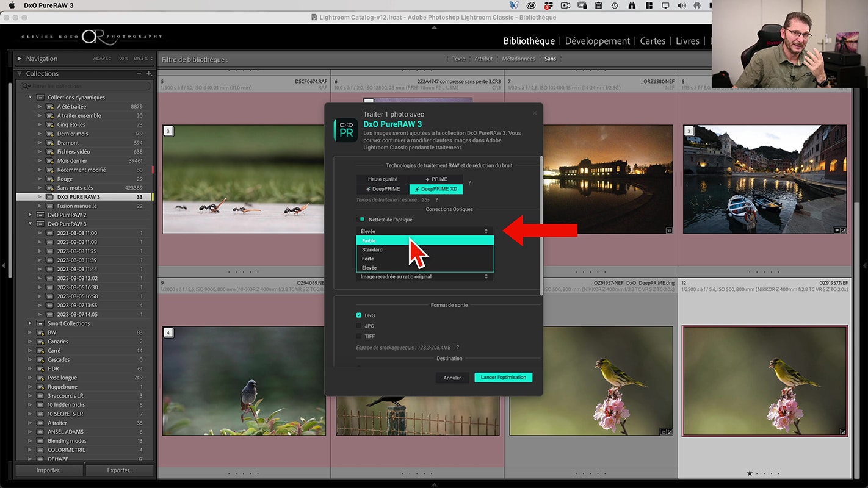Close the DxO PureRAW dialog

click(535, 112)
